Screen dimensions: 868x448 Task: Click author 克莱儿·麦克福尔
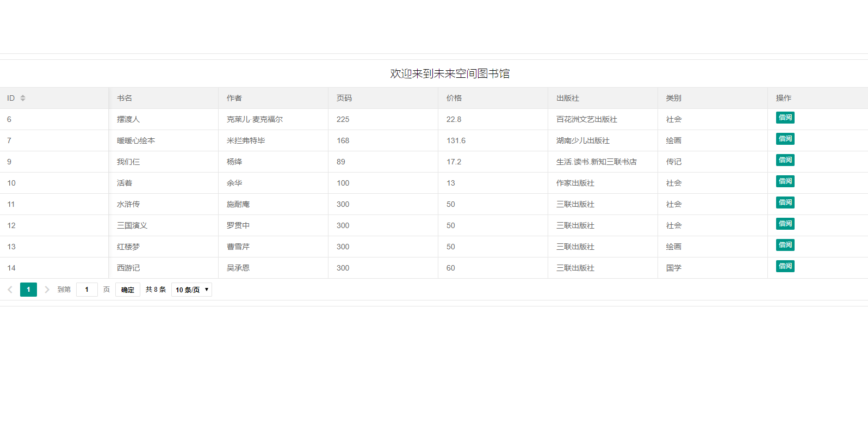pos(255,119)
